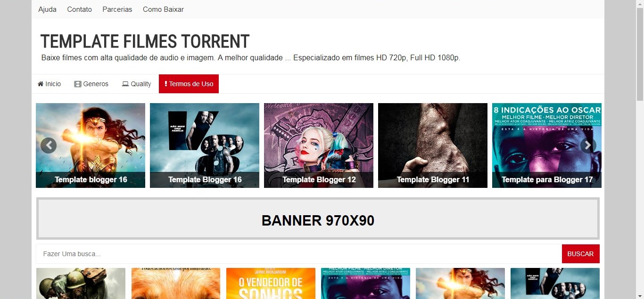This screenshot has height=299, width=644.
Task: Click the grid icon beside Generos
Action: 77,84
